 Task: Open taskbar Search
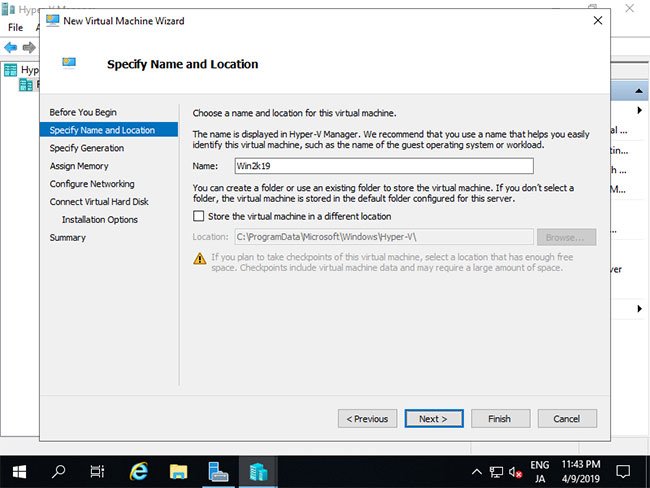tap(58, 472)
